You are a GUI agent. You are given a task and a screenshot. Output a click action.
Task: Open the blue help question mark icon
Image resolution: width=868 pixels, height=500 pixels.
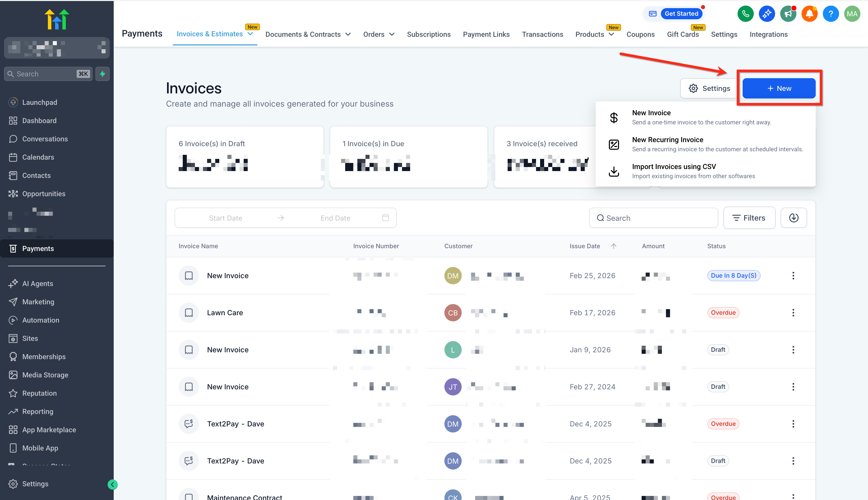tap(831, 14)
